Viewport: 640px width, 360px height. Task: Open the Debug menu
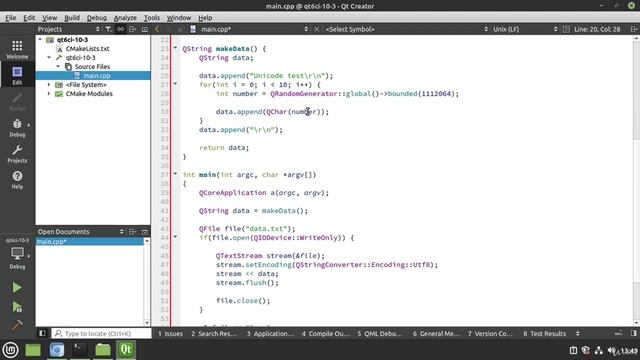(97, 18)
